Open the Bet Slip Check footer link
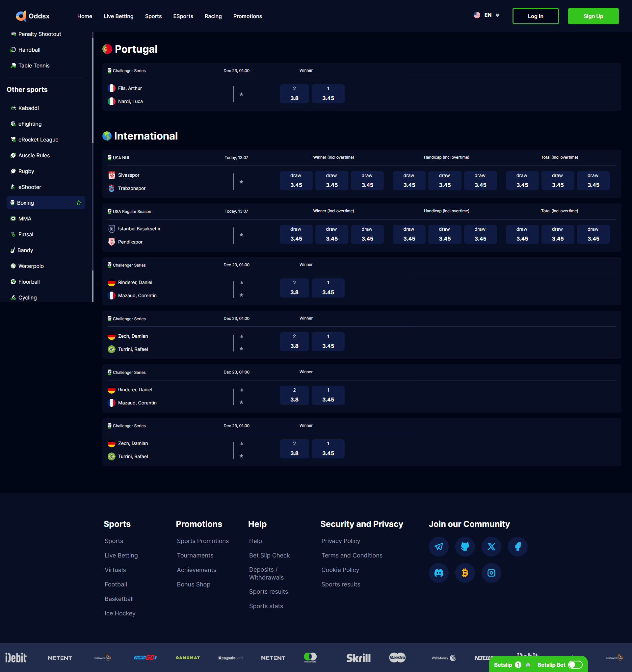Viewport: 632px width, 672px height. (x=269, y=556)
